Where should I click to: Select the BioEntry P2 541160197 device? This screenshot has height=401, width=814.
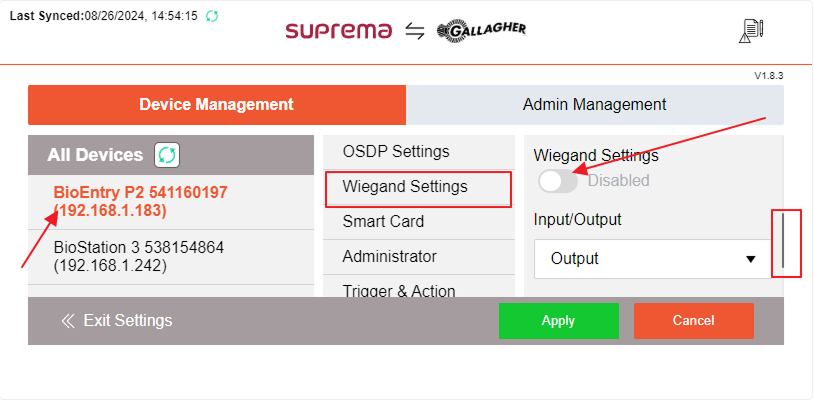coord(140,201)
